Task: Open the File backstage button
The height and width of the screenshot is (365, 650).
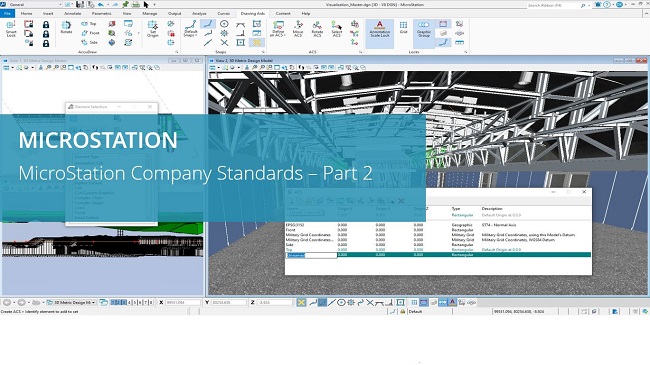Action: click(7, 14)
